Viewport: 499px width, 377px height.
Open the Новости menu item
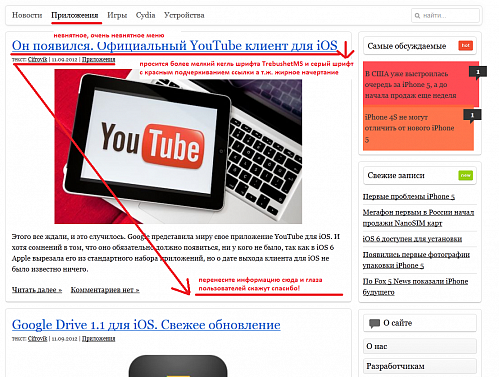pyautogui.click(x=27, y=15)
